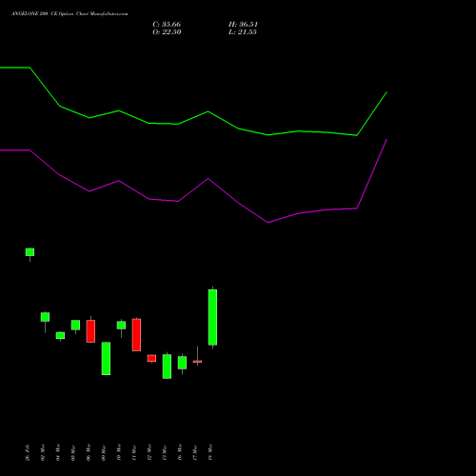Click the green candle for 16 Mar
This screenshot has width=476, height=476.
(182, 363)
